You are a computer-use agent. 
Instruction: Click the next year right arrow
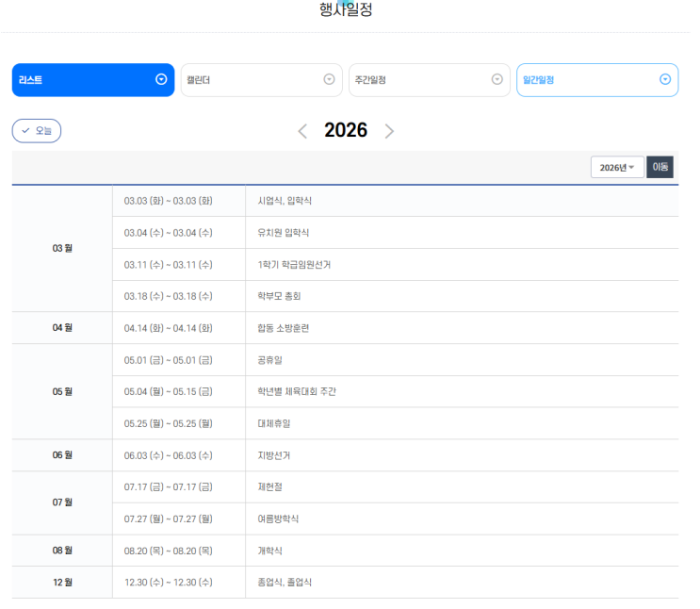(x=389, y=131)
